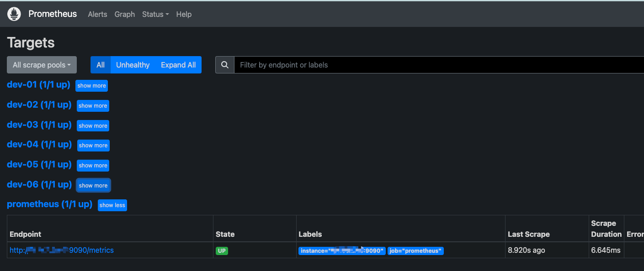Open the dev-03 (1/1 up) heading link
Image resolution: width=644 pixels, height=271 pixels.
(x=39, y=125)
